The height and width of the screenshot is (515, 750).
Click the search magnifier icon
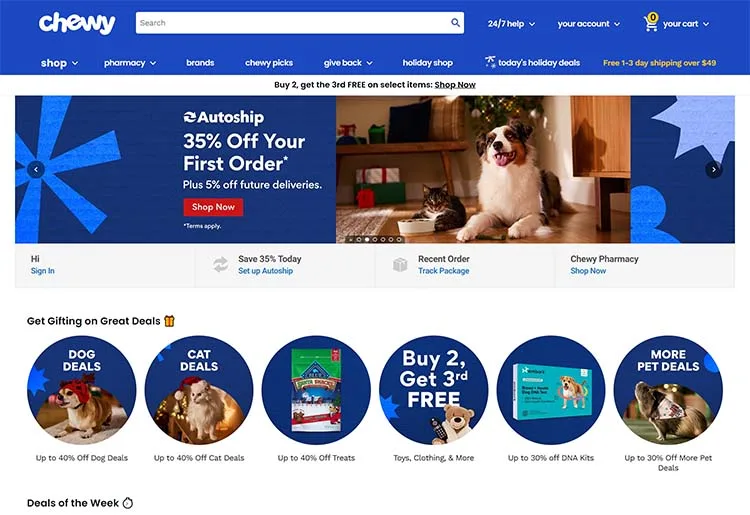455,22
